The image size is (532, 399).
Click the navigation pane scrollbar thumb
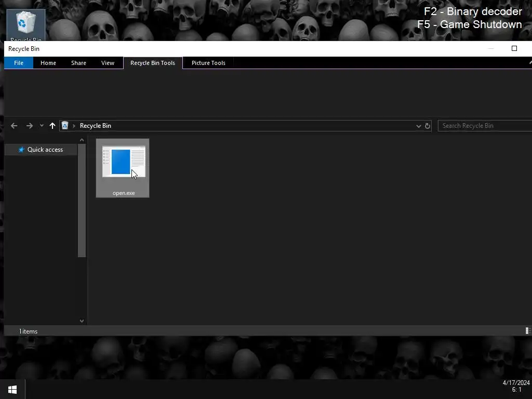pyautogui.click(x=82, y=201)
